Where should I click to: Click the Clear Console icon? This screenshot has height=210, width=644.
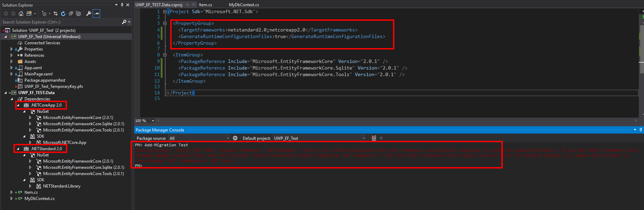[x=374, y=138]
